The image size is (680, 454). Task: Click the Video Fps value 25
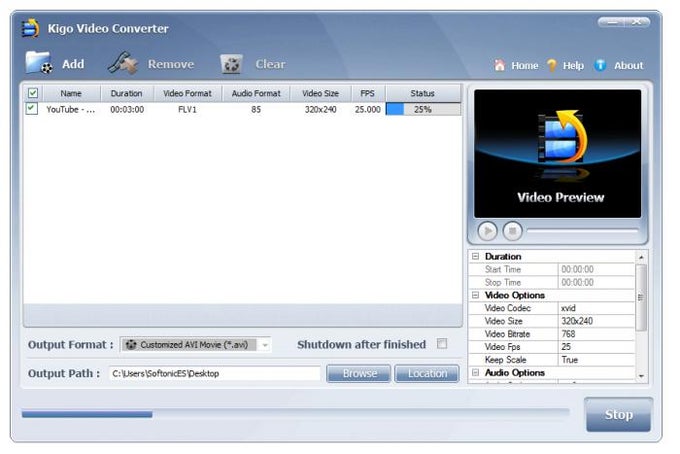point(596,347)
